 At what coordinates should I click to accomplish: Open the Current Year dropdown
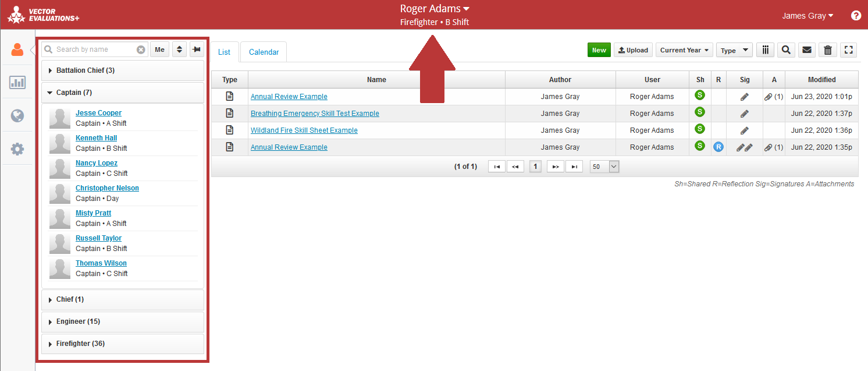click(x=684, y=50)
